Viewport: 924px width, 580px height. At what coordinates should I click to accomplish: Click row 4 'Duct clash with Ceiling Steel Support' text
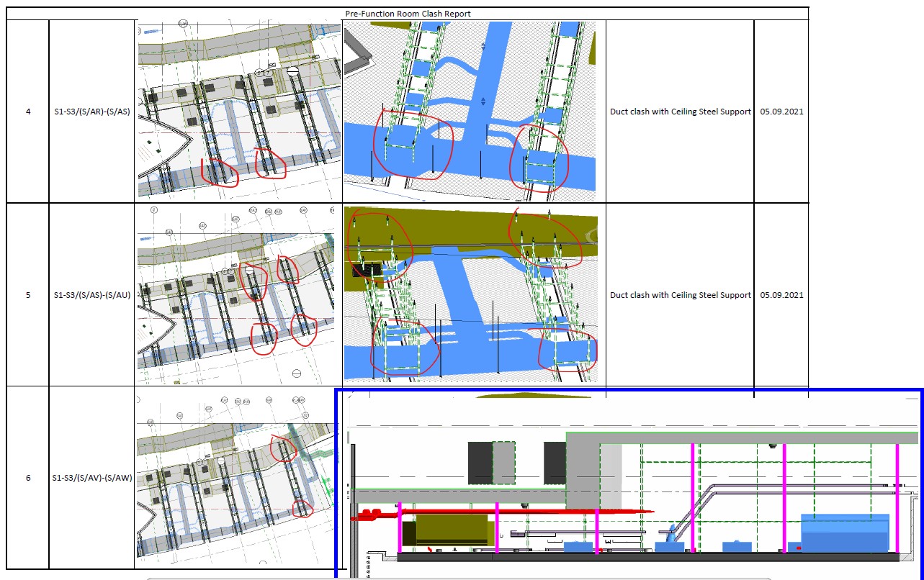point(680,112)
